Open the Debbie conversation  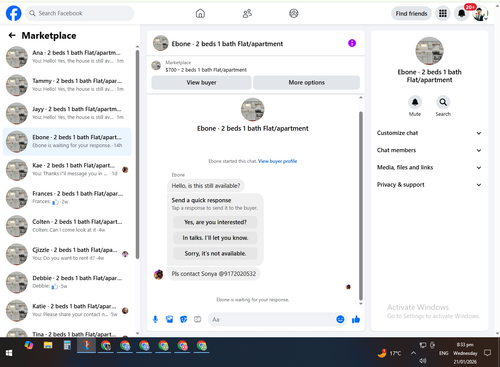click(x=67, y=282)
